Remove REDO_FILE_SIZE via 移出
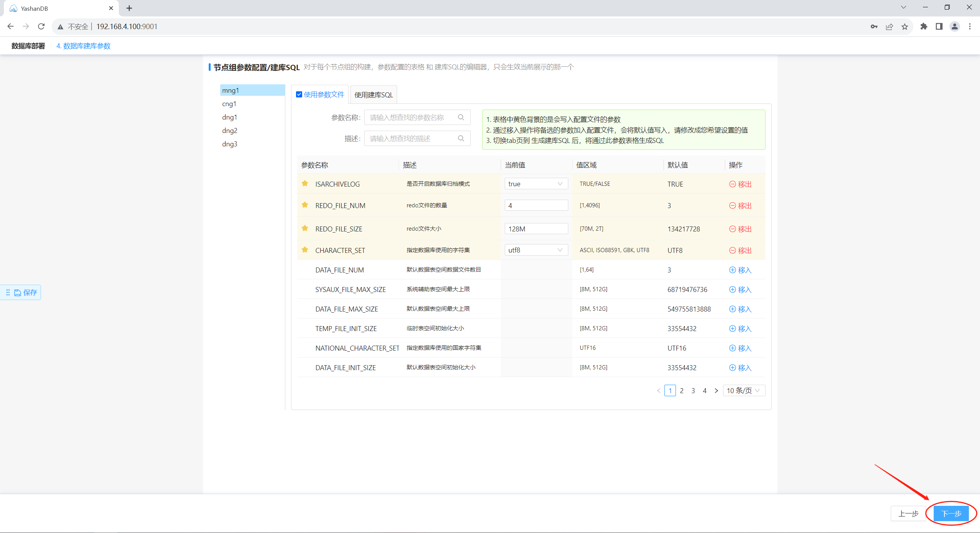 (740, 229)
